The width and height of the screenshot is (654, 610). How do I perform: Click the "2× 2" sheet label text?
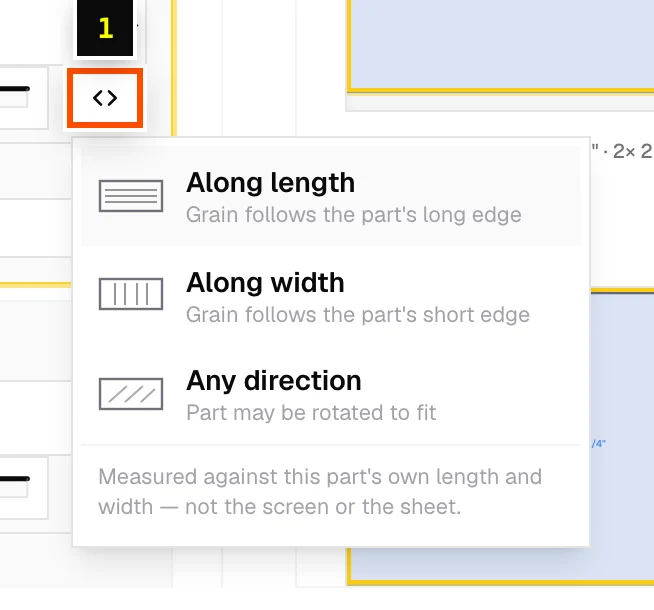633,151
